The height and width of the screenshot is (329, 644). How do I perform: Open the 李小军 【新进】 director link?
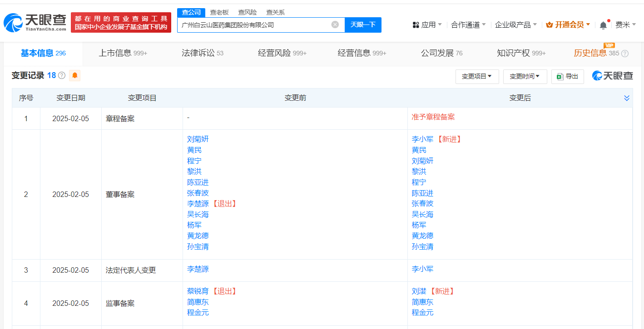pyautogui.click(x=422, y=139)
